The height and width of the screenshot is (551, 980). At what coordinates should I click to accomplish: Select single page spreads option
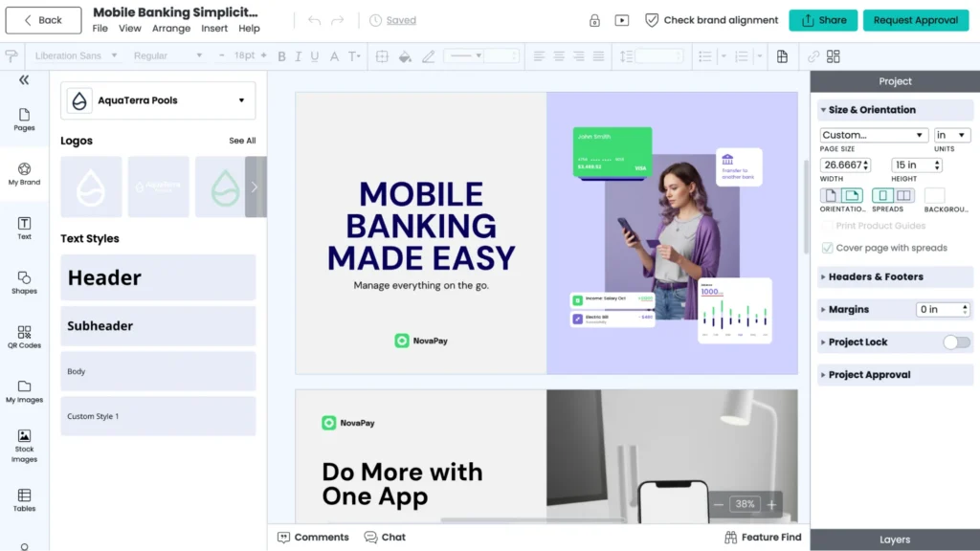coord(882,195)
